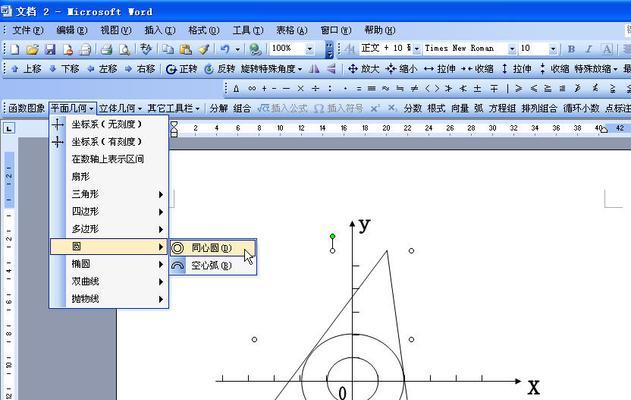
Task: Click the infinity symbol ∞
Action: (252, 89)
